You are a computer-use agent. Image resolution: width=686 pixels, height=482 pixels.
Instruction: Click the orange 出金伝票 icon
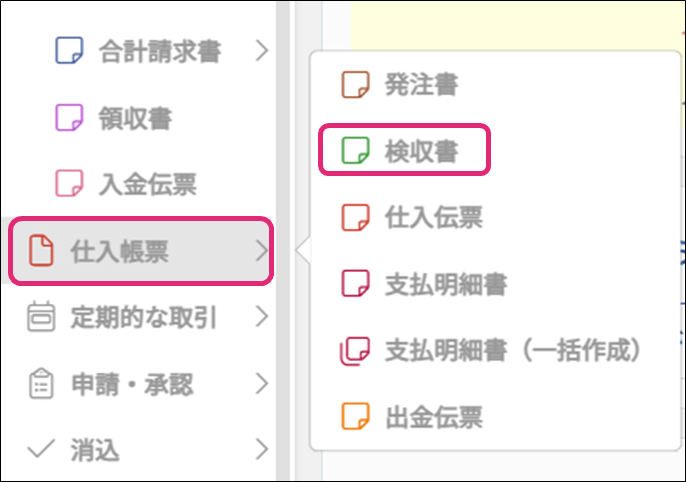tap(355, 417)
